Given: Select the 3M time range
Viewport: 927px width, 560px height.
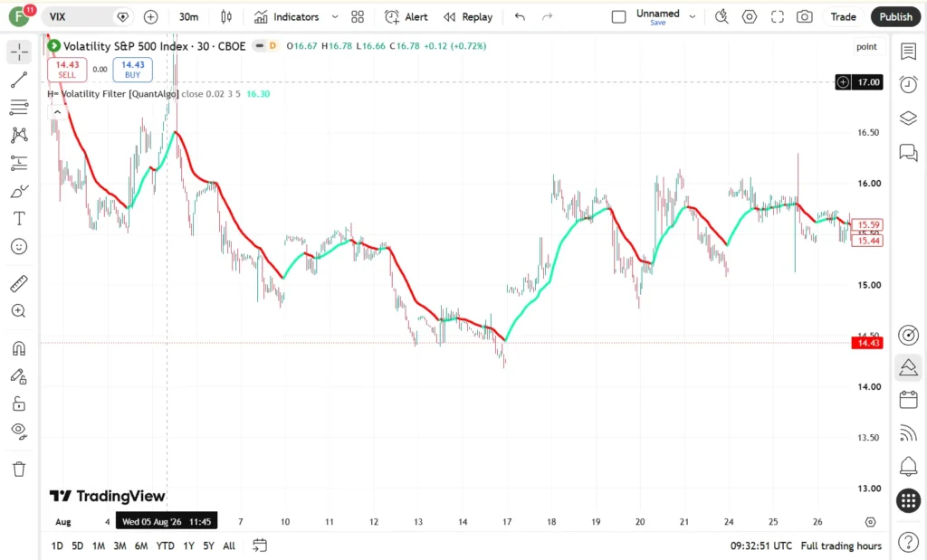Looking at the screenshot, I should 120,546.
